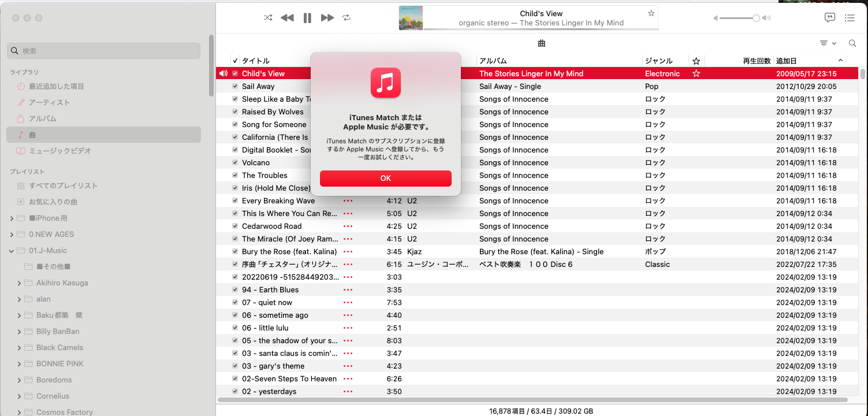Uncheck 02 - yesterdays checkbox

[235, 391]
